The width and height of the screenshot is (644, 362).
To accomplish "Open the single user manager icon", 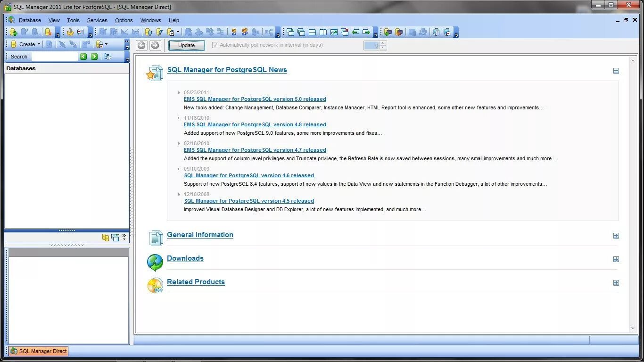I will [x=234, y=32].
